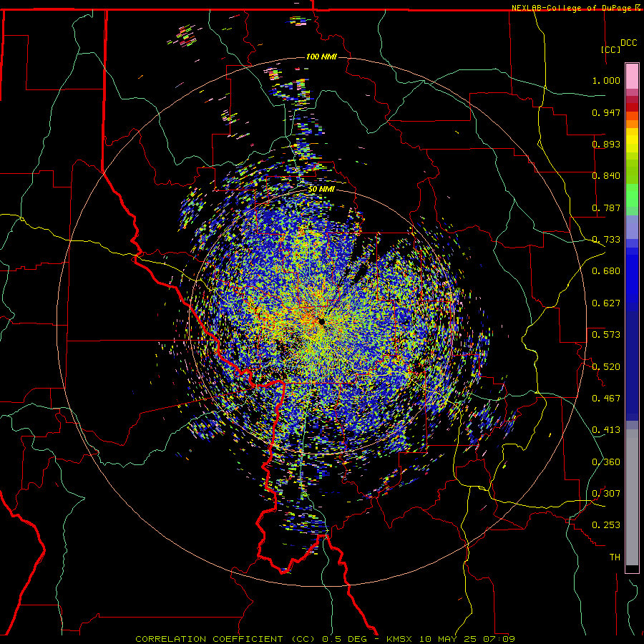Click the TH threshold label on the legend

615,557
